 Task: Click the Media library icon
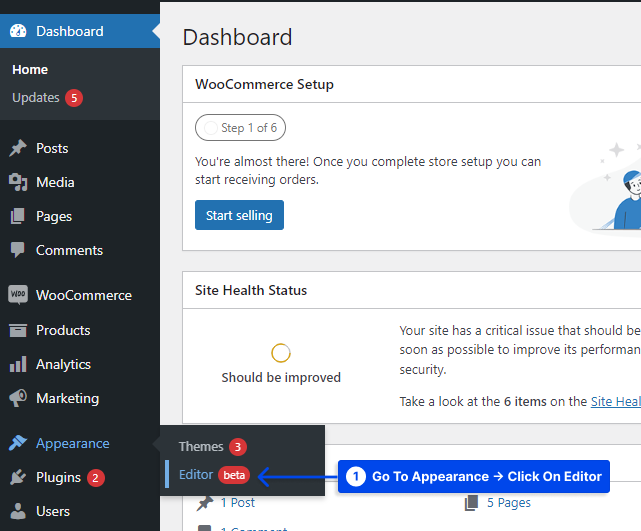pos(18,182)
